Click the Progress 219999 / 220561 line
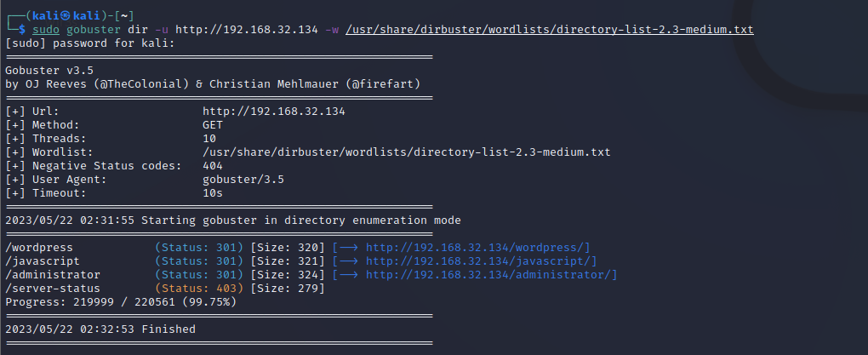The height and width of the screenshot is (355, 868). 121,301
